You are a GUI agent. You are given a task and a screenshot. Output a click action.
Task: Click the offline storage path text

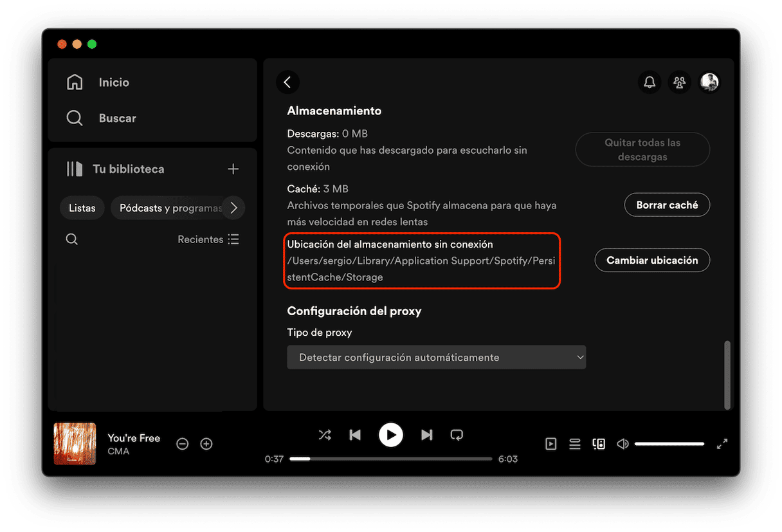[421, 269]
